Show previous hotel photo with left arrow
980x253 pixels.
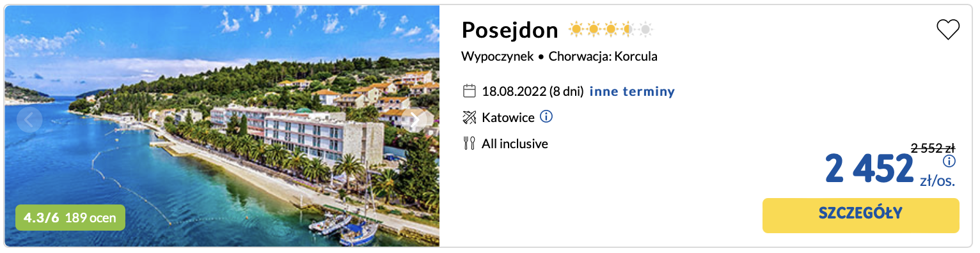pyautogui.click(x=29, y=119)
